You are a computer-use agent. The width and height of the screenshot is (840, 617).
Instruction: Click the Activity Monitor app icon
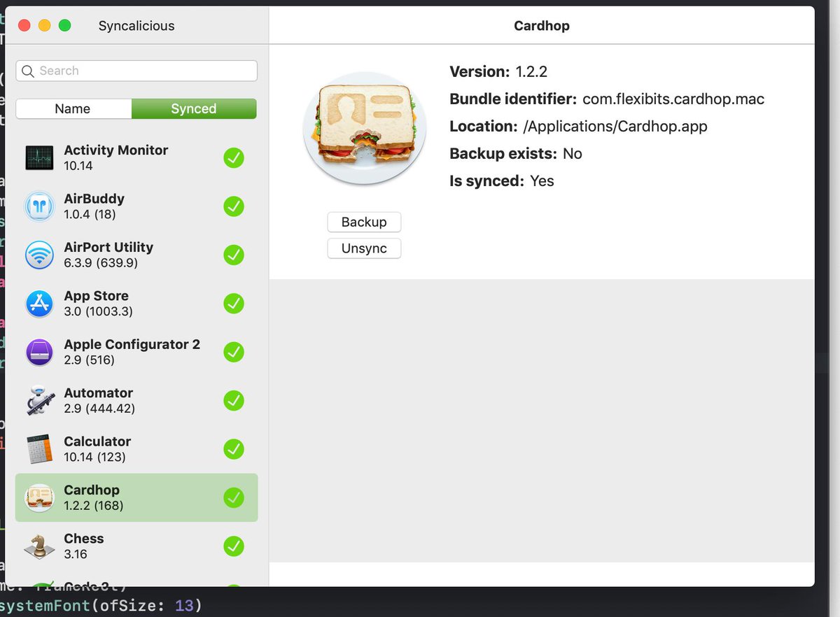click(39, 158)
